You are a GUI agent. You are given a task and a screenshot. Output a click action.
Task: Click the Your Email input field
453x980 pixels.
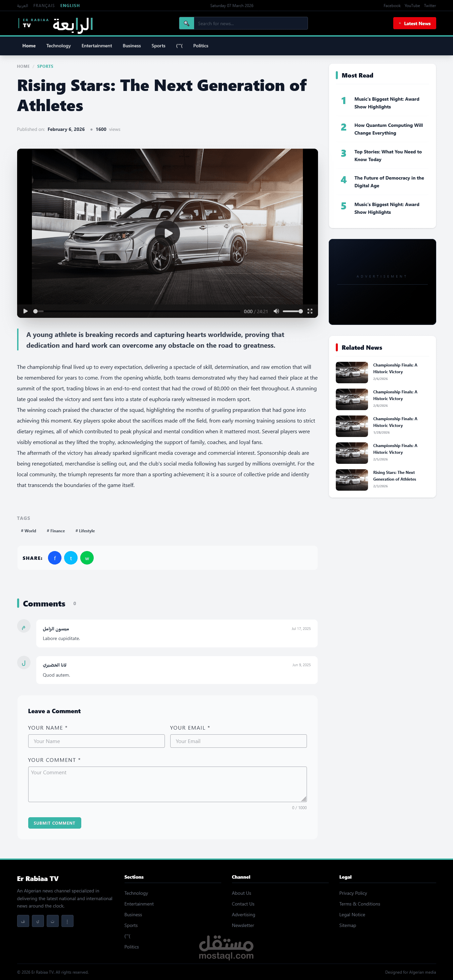238,741
